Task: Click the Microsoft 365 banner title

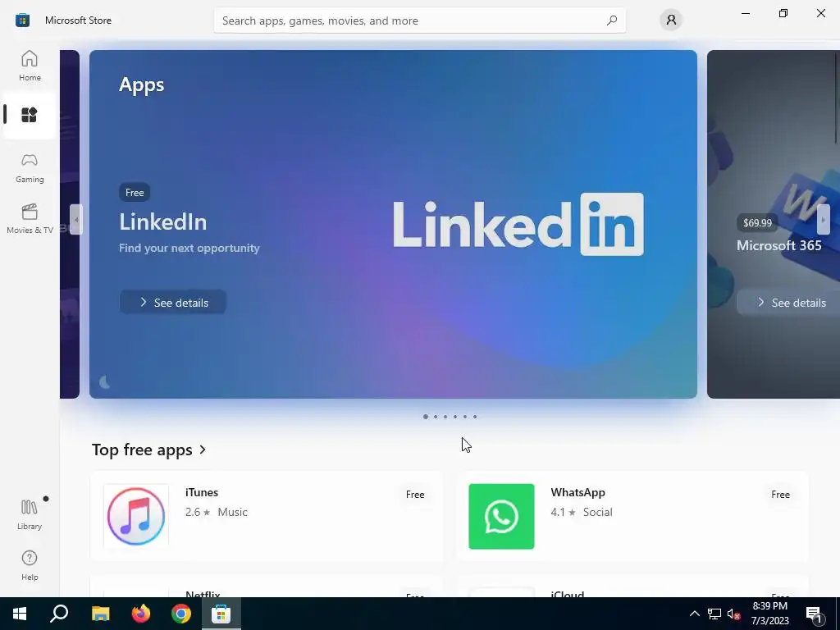Action: click(779, 245)
